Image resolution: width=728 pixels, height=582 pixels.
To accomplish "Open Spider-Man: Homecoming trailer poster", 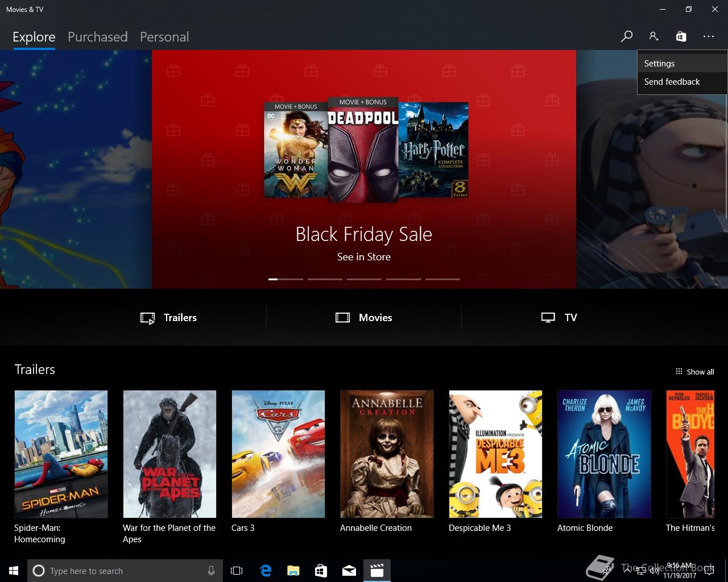I will 61,454.
